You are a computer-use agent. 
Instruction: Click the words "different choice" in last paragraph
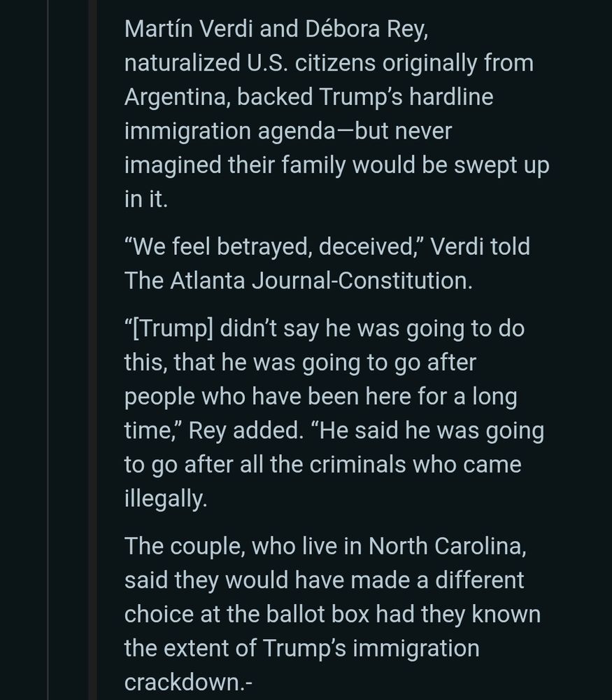pyautogui.click(x=325, y=597)
